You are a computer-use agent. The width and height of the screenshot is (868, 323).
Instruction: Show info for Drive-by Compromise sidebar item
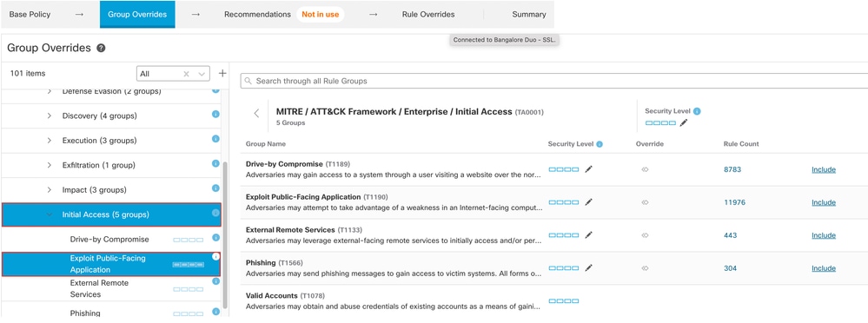click(x=215, y=237)
